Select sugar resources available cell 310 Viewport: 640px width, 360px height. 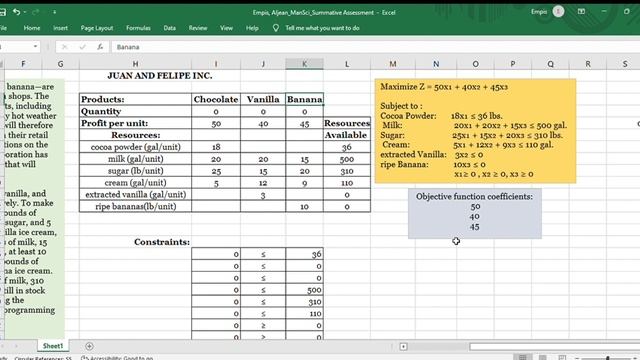[x=347, y=171]
